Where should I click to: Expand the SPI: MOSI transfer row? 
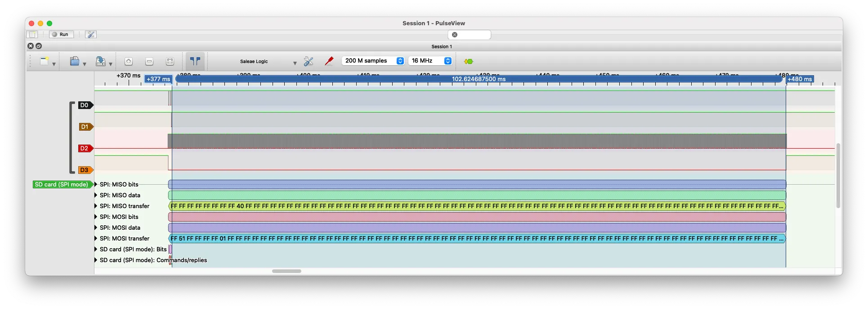click(96, 238)
